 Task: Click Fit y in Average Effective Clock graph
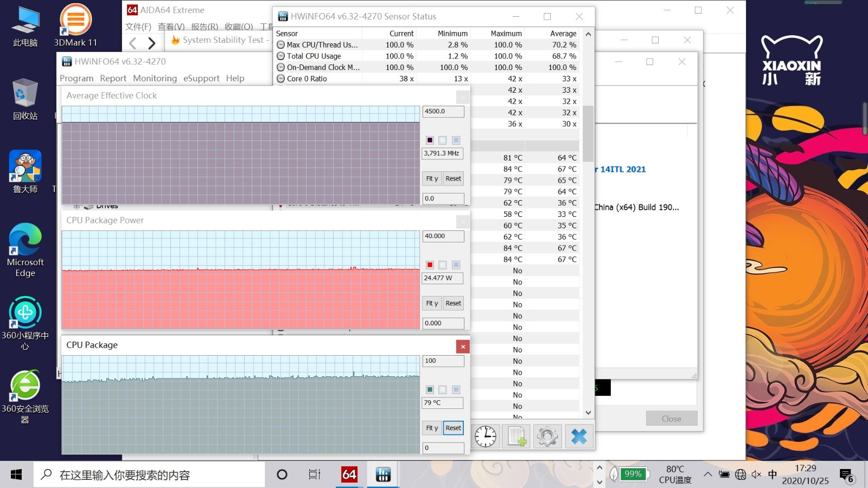pyautogui.click(x=432, y=178)
